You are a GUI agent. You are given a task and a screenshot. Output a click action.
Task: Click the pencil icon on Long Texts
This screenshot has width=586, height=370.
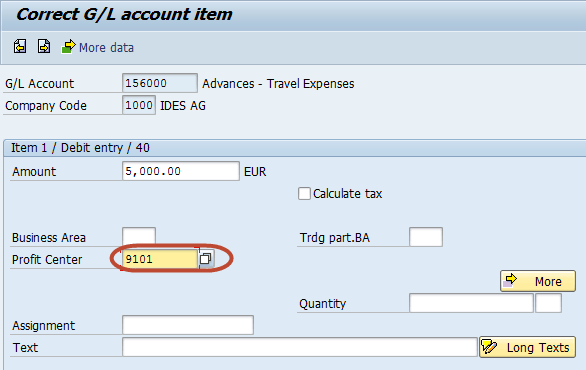click(x=489, y=346)
